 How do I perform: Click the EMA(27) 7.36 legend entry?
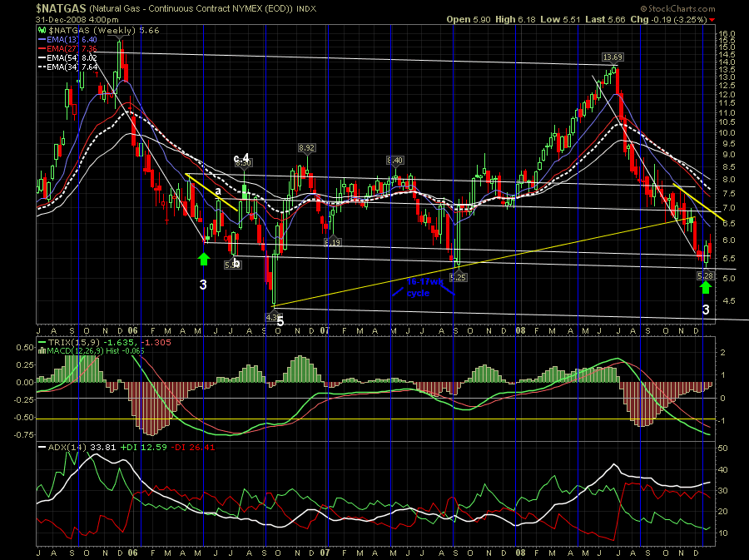click(67, 49)
